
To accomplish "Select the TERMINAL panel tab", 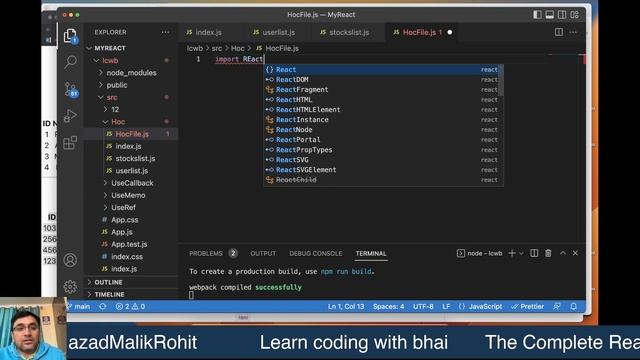I will pyautogui.click(x=371, y=253).
